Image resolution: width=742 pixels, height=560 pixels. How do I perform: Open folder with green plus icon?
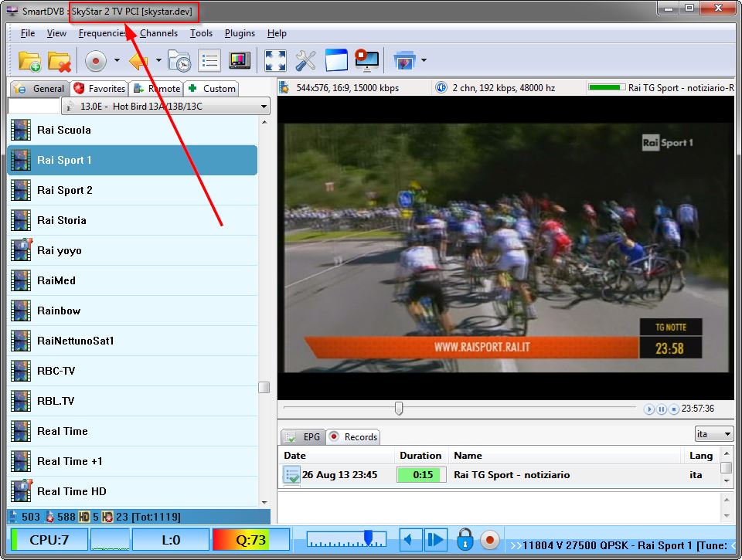click(x=29, y=61)
